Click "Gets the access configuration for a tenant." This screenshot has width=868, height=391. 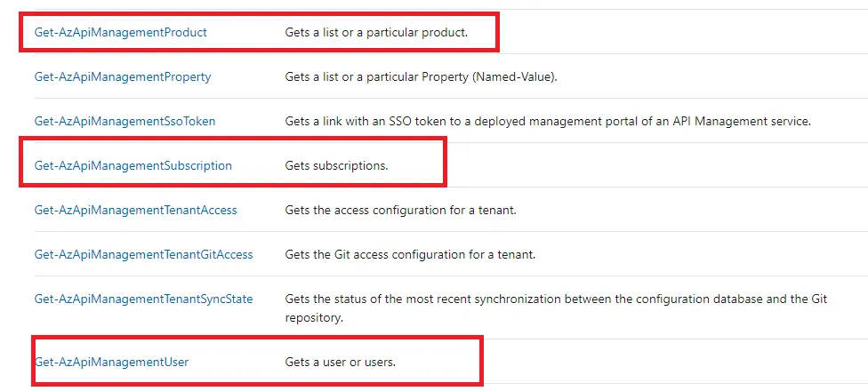tap(400, 210)
